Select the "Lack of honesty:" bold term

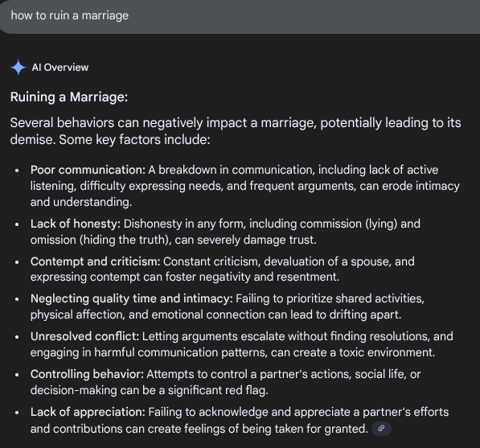coord(76,224)
